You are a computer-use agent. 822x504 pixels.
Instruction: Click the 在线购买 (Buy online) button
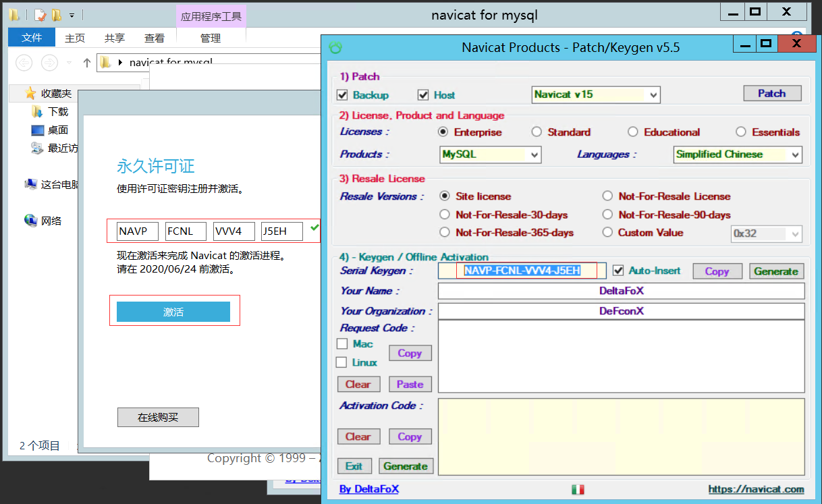158,418
